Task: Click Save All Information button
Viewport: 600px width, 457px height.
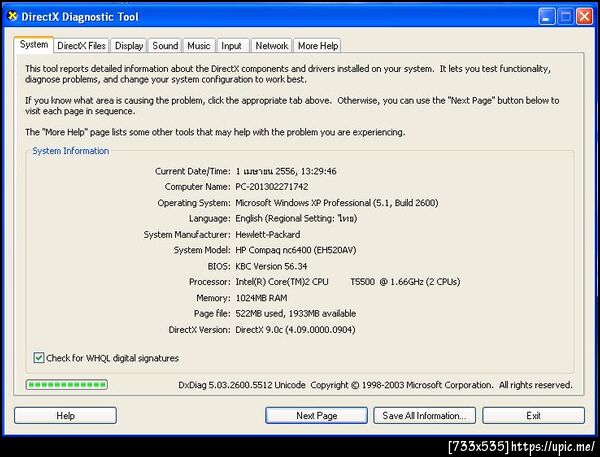Action: [x=424, y=415]
